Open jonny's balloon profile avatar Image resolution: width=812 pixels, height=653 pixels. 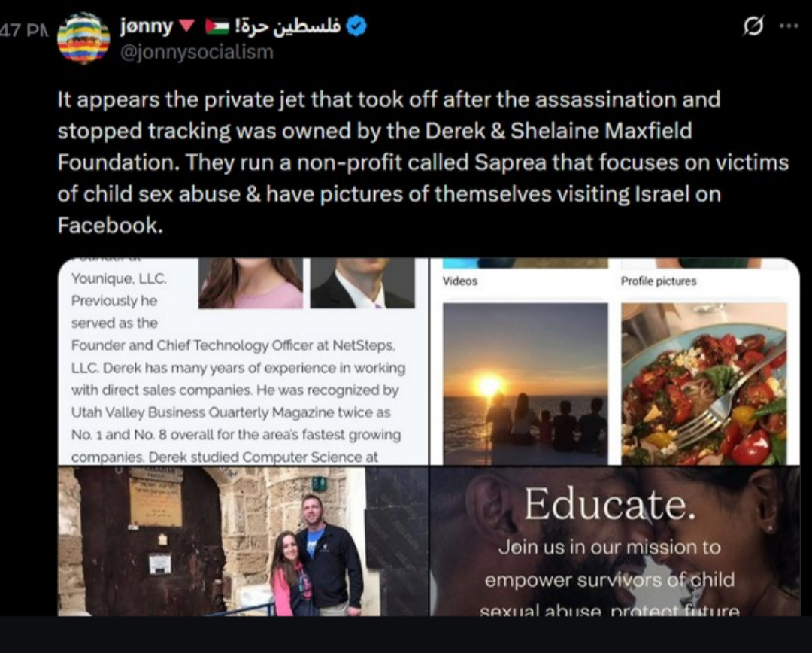83,38
